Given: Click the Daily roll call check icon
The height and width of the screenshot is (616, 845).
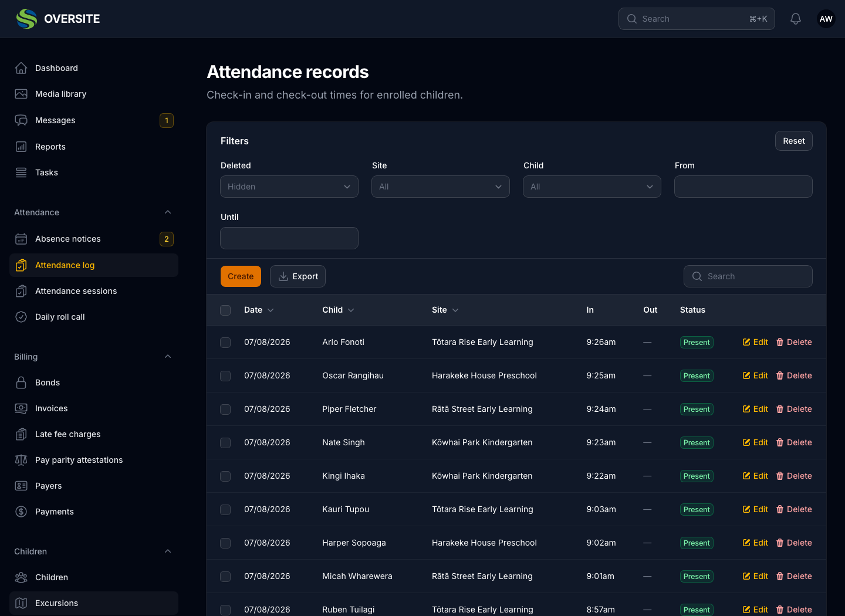Looking at the screenshot, I should click(x=21, y=317).
